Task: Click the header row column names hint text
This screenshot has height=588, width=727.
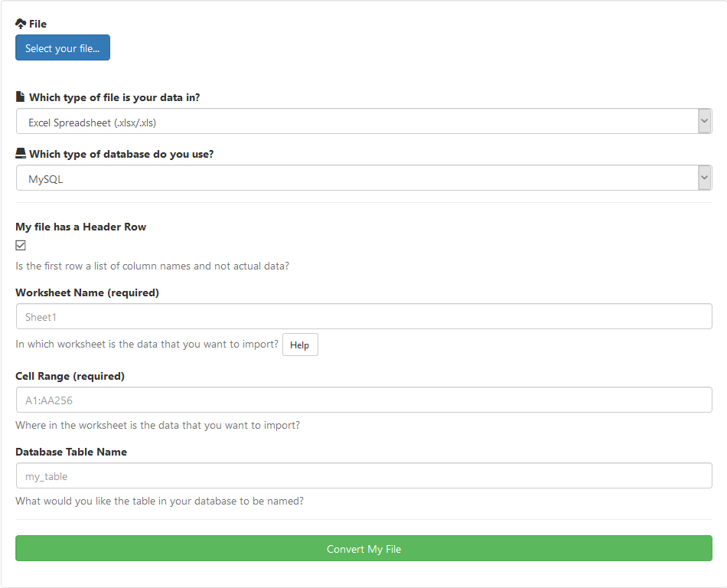Action: pyautogui.click(x=152, y=266)
